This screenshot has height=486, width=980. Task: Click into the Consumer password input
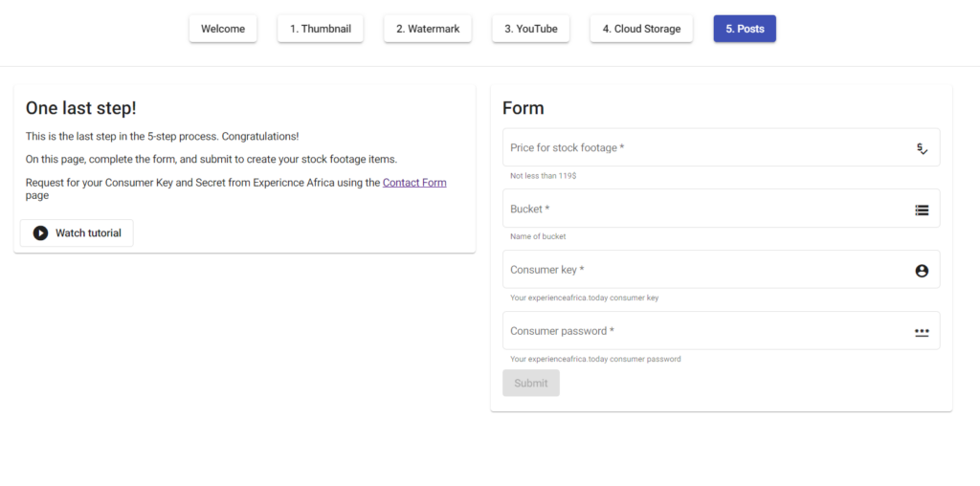tap(703, 332)
